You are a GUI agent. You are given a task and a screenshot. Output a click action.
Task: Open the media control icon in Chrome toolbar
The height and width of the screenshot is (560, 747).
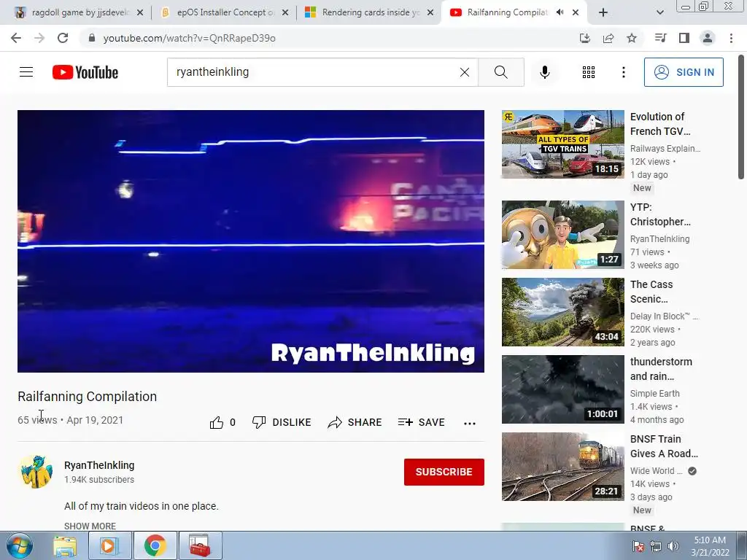click(x=661, y=38)
